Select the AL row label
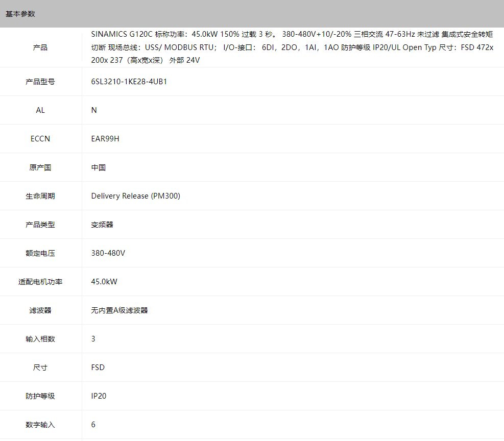 (x=40, y=110)
